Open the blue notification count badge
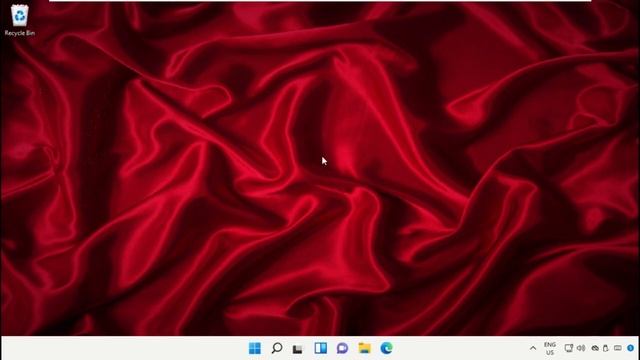 coord(631,348)
